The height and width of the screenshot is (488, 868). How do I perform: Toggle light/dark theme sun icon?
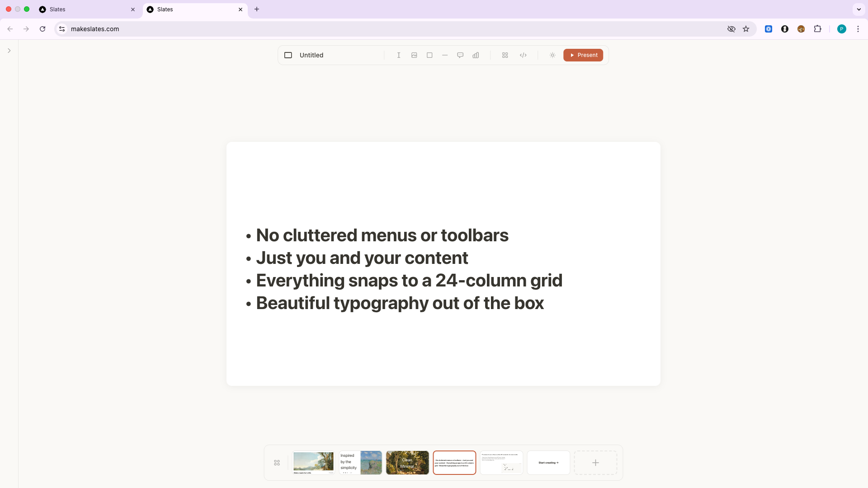click(x=552, y=55)
